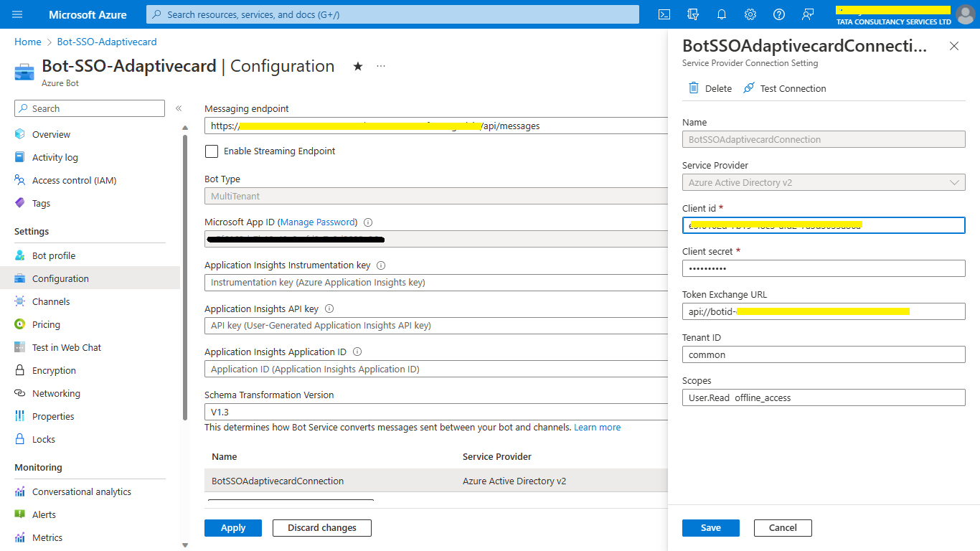Click the Client id field

824,225
